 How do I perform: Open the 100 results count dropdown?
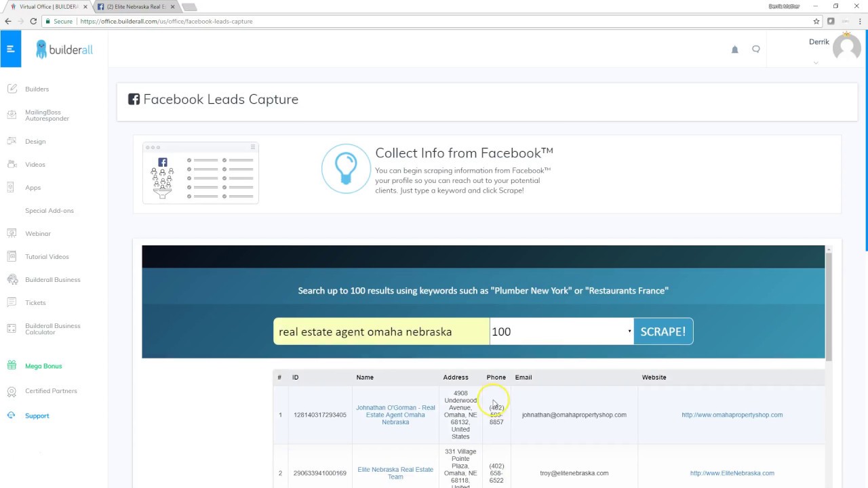(x=561, y=331)
